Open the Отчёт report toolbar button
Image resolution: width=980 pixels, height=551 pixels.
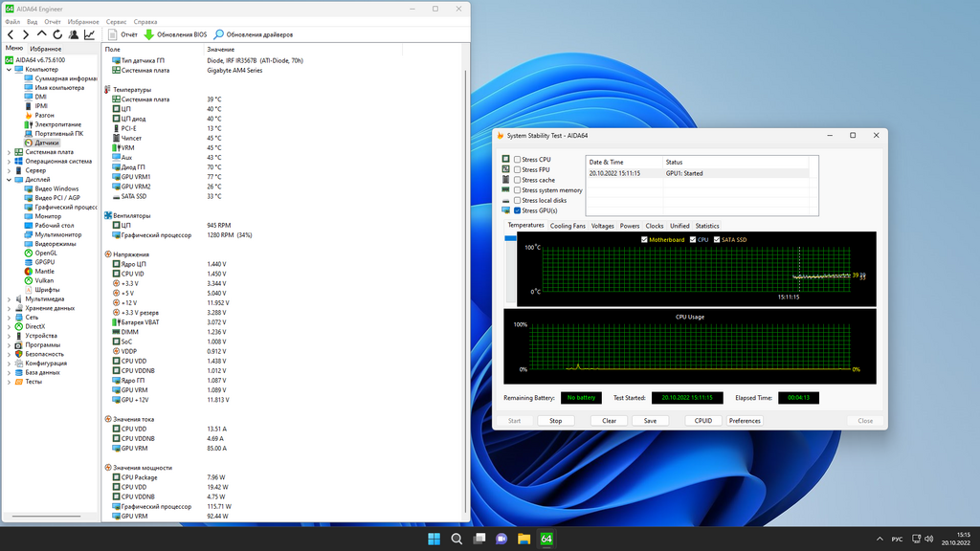point(122,34)
